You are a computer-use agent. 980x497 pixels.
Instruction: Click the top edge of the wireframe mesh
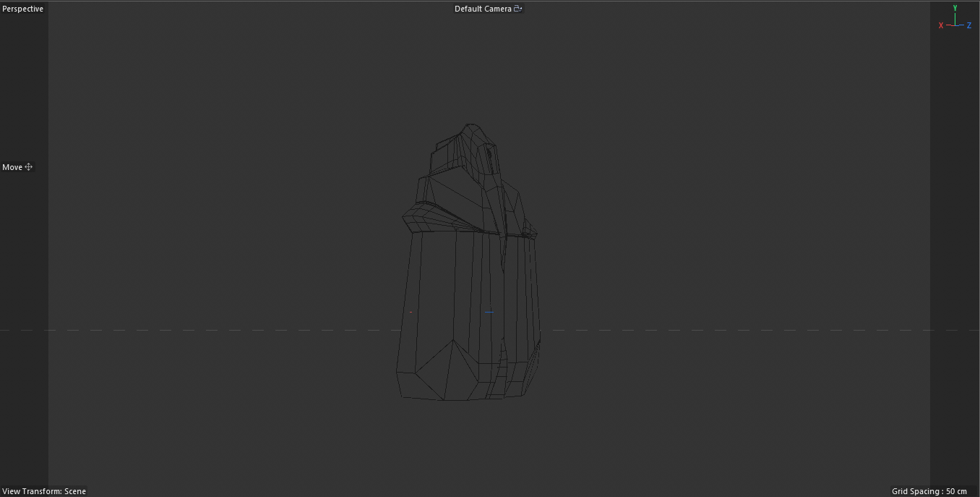click(470, 124)
